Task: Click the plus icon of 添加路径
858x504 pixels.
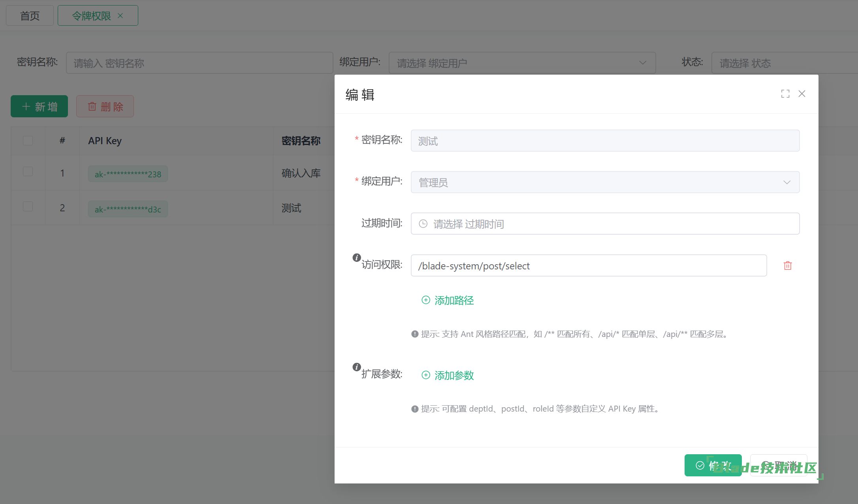Action: pos(426,300)
